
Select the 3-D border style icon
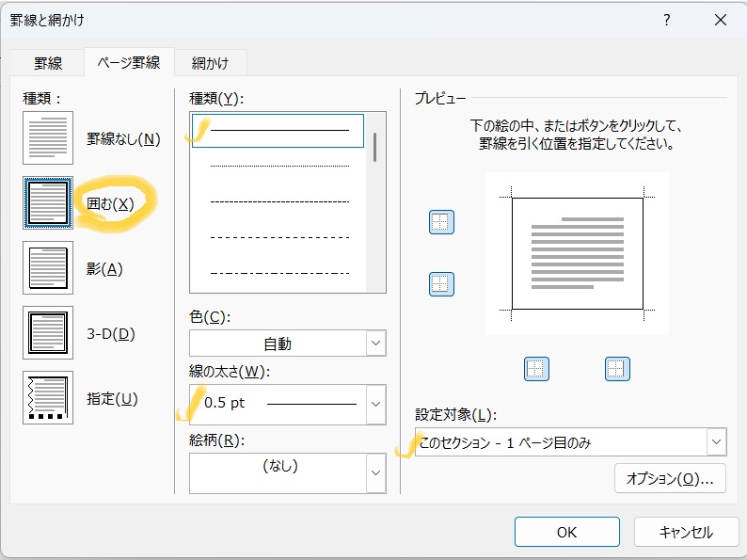(48, 332)
